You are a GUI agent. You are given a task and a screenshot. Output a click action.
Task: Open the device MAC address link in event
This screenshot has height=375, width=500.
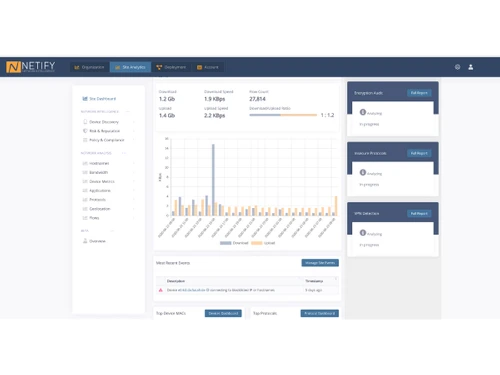192,290
